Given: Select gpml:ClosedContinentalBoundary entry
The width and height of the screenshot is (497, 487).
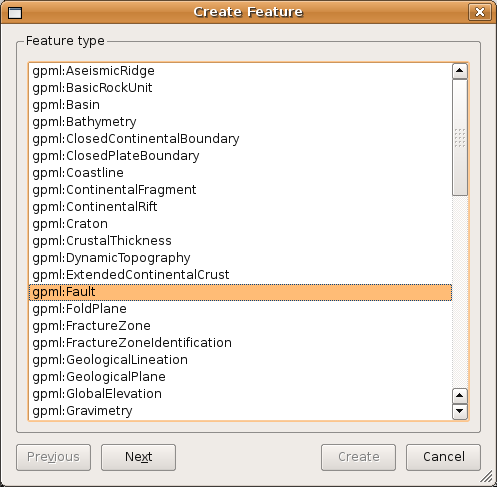Looking at the screenshot, I should (240, 139).
